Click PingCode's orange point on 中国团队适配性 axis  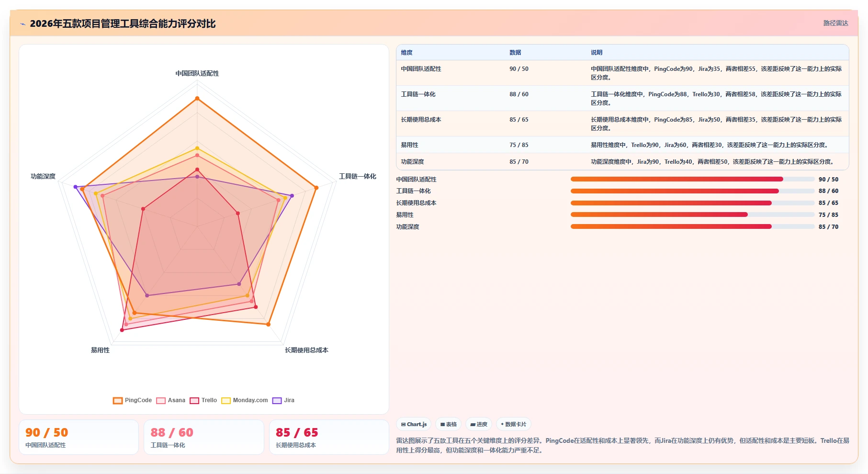(x=197, y=99)
